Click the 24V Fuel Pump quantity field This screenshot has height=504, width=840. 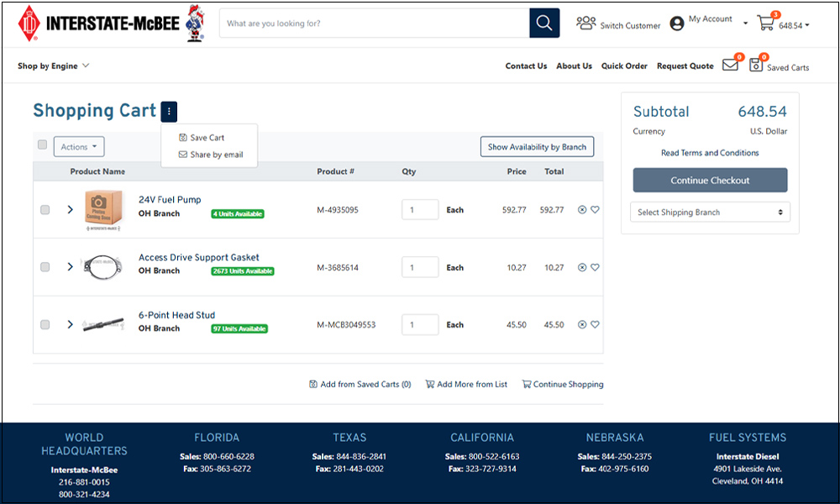pyautogui.click(x=420, y=209)
